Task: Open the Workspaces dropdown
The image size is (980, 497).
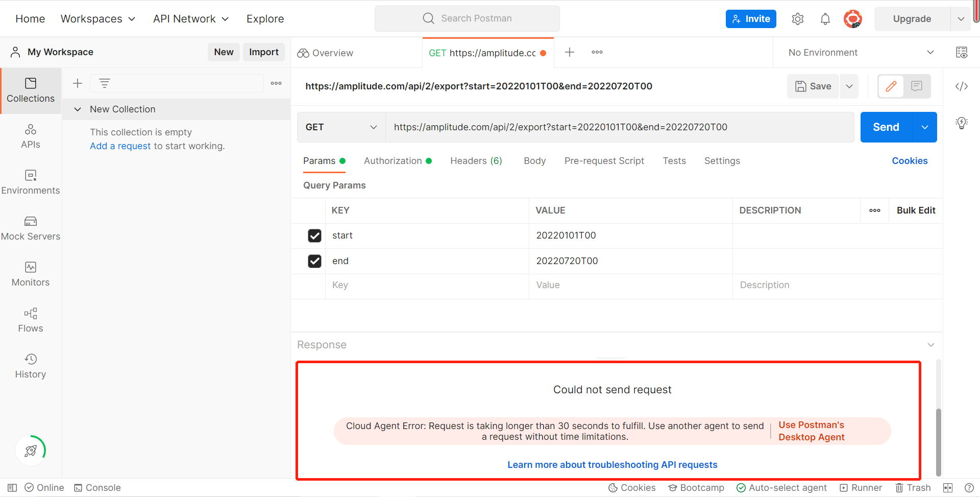Action: click(98, 19)
